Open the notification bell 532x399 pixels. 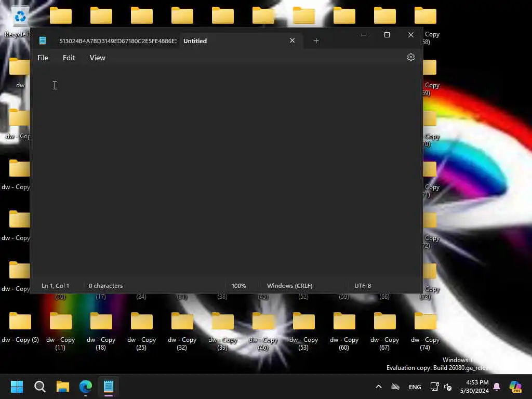click(x=497, y=387)
